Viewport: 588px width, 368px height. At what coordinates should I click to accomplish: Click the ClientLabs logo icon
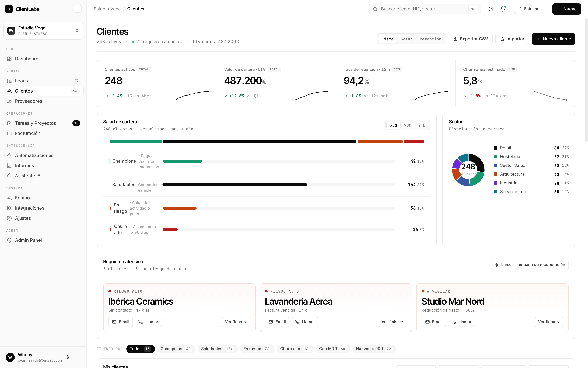9,9
